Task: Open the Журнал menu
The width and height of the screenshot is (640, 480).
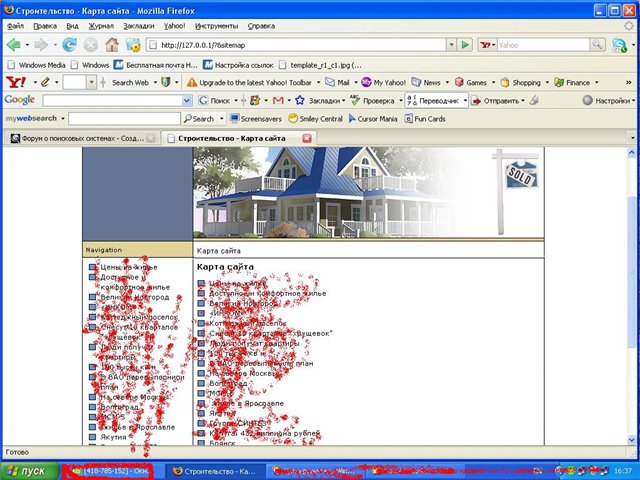Action: click(x=101, y=26)
